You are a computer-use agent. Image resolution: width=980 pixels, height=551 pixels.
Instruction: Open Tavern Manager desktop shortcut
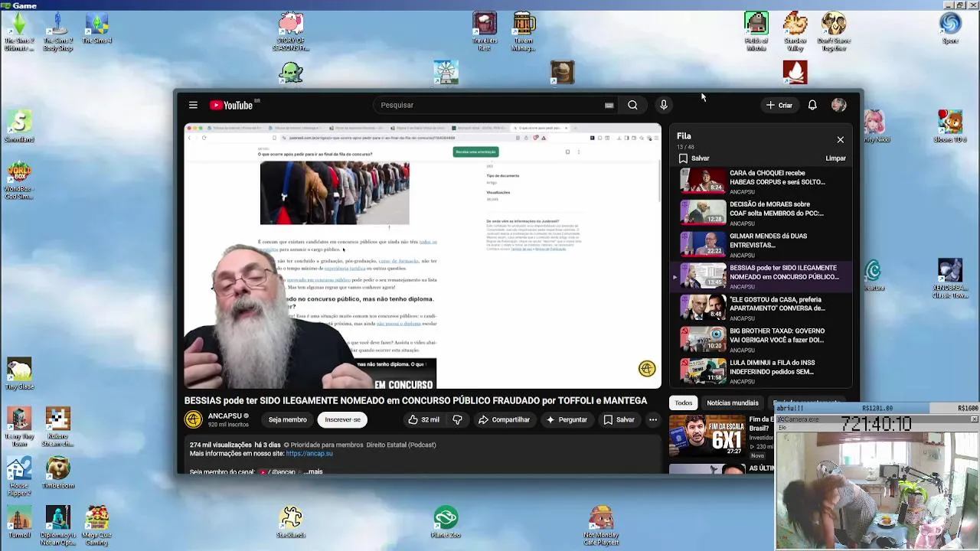pos(524,33)
